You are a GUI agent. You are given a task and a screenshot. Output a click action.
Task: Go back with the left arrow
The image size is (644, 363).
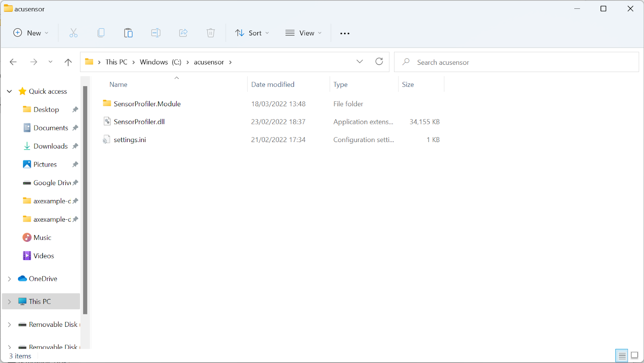pyautogui.click(x=13, y=62)
